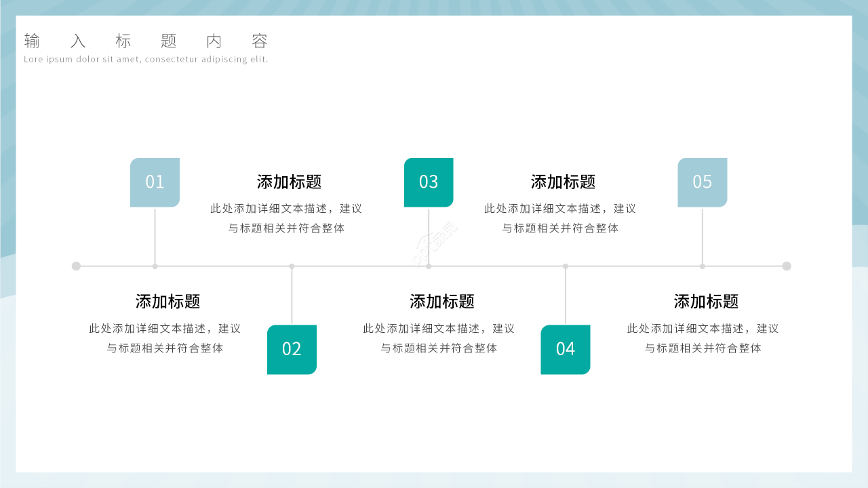
Task: Click description paragraph between boxes 01 and 03
Action: pos(286,218)
